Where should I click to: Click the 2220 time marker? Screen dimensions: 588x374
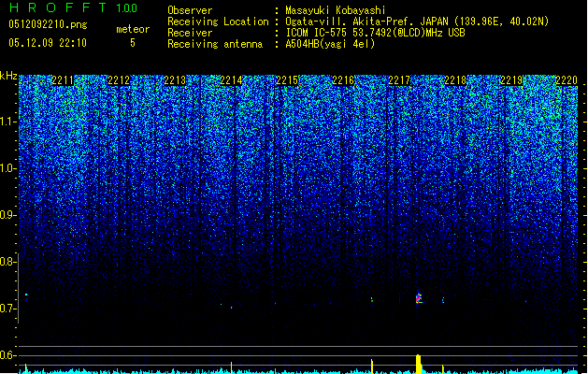pos(566,80)
